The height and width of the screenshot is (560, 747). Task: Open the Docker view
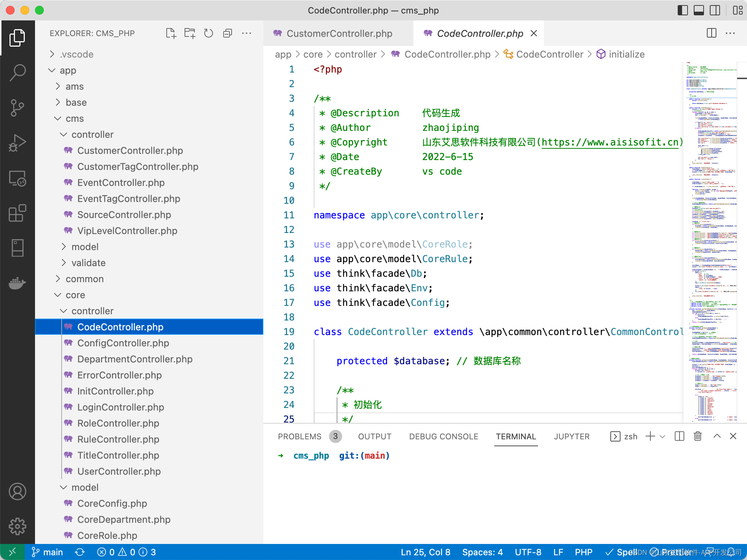(x=17, y=283)
